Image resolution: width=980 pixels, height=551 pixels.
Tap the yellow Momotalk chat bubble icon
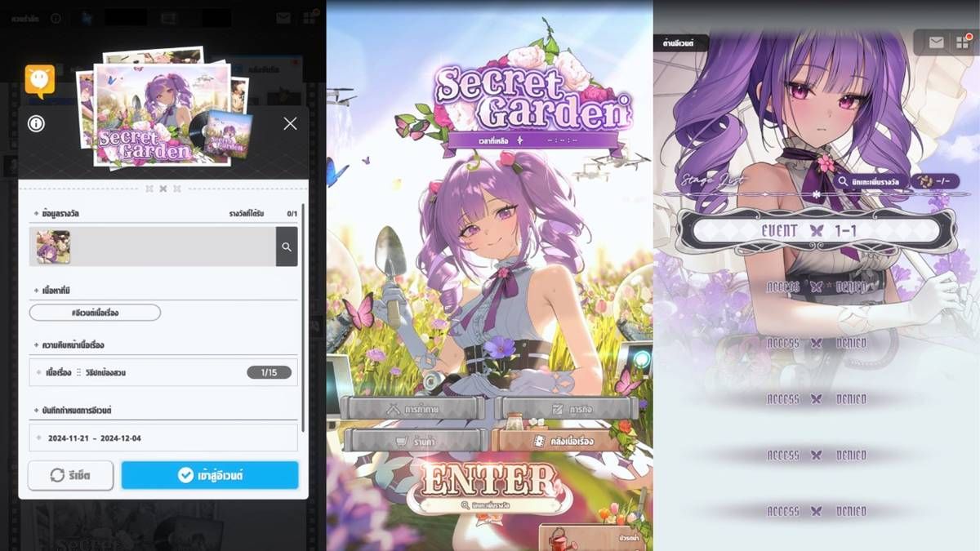click(39, 81)
